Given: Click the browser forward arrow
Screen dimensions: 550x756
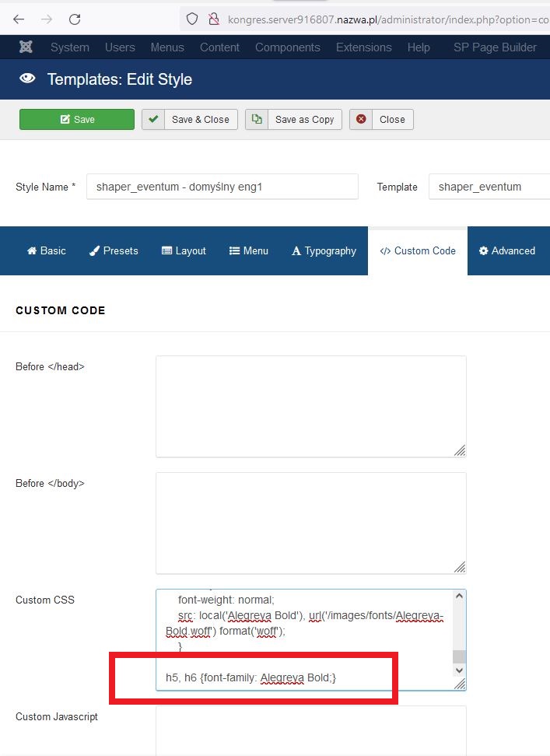Looking at the screenshot, I should pyautogui.click(x=47, y=19).
